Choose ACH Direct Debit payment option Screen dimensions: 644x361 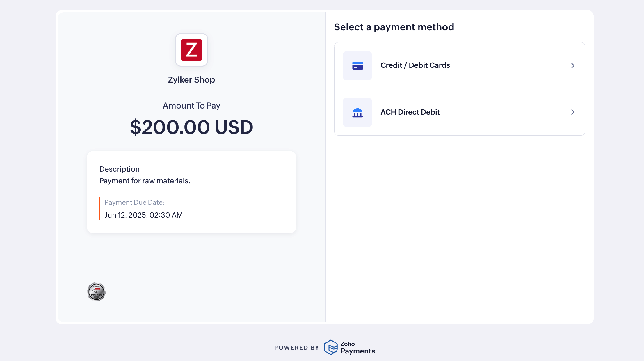point(410,112)
